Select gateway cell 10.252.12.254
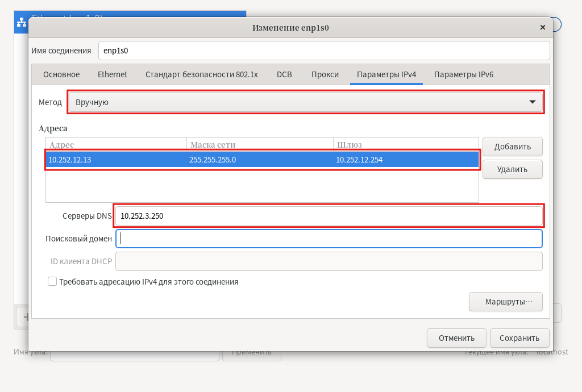 (x=406, y=160)
